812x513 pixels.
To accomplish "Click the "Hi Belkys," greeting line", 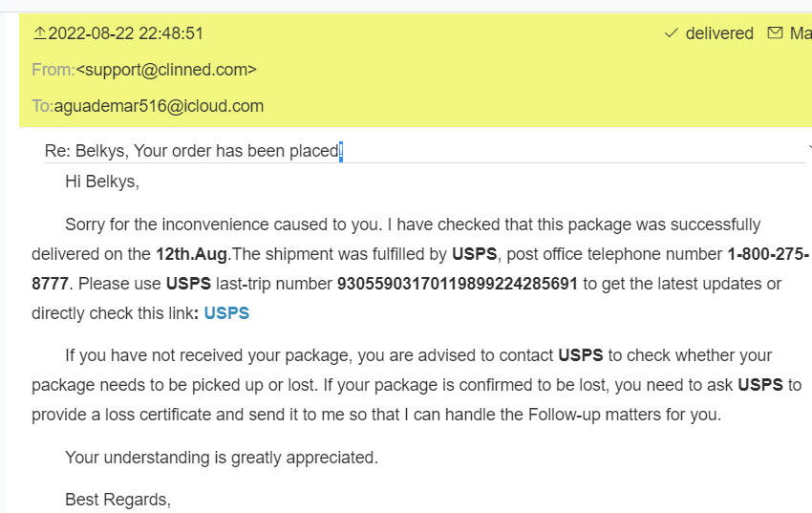I will 102,182.
